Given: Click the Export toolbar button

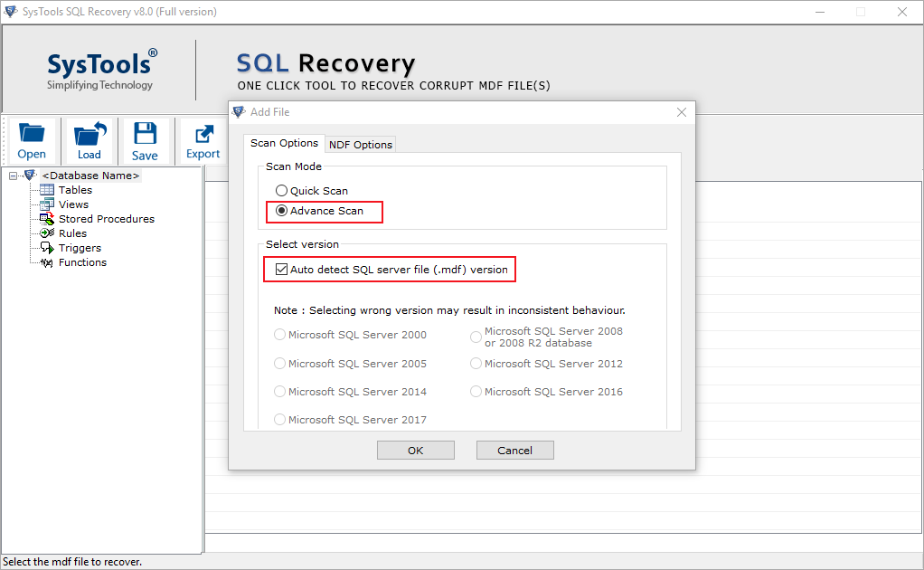Looking at the screenshot, I should click(203, 141).
